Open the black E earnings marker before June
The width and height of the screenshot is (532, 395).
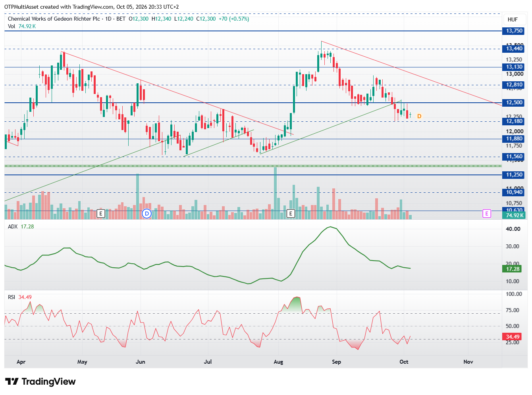(x=101, y=214)
